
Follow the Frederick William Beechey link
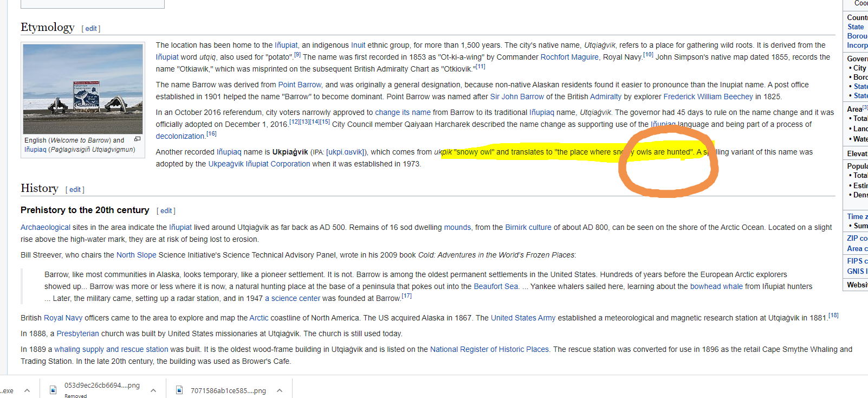pyautogui.click(x=708, y=97)
